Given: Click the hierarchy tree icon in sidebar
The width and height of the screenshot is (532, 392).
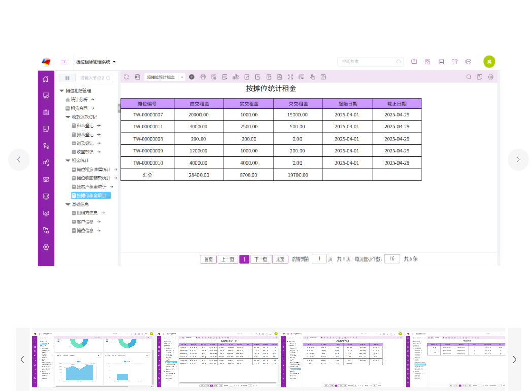Looking at the screenshot, I should click(46, 146).
